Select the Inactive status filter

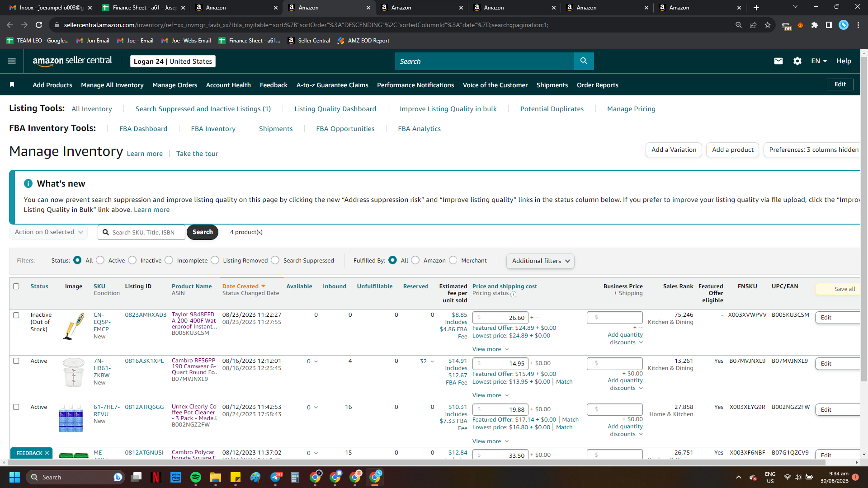point(132,260)
